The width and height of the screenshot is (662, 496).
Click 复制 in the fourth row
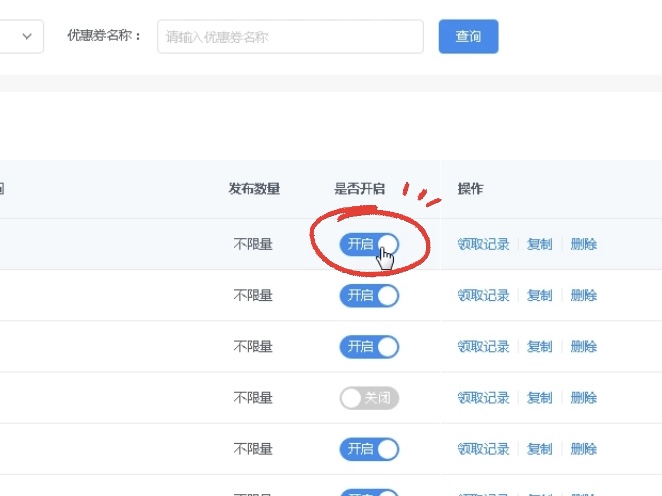coord(540,398)
